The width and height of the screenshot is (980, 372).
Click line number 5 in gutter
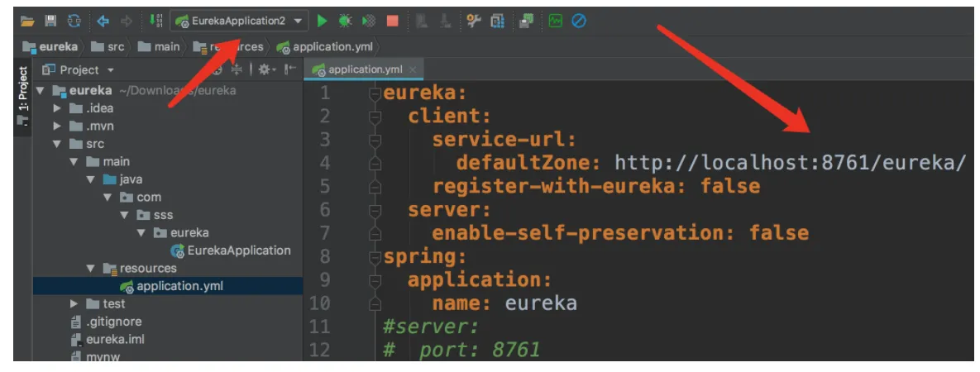click(324, 186)
